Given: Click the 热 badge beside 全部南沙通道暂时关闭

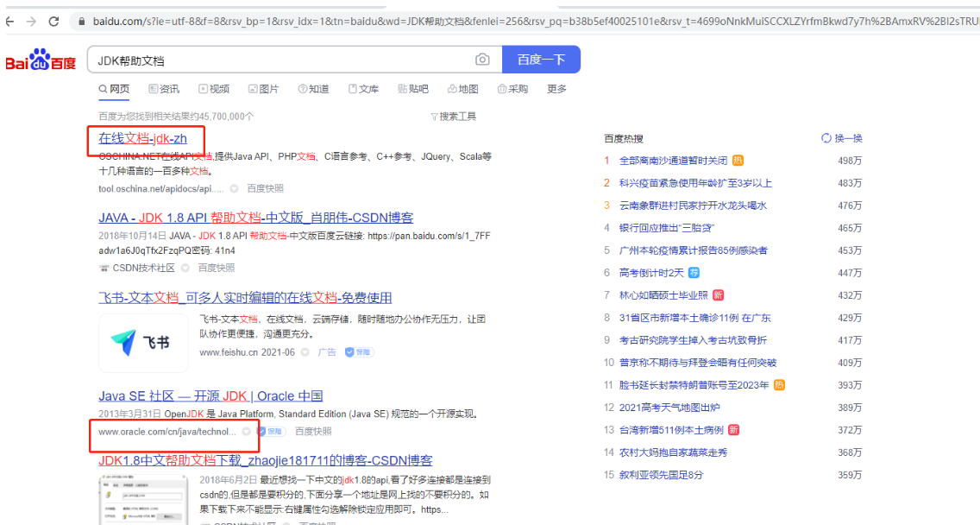Looking at the screenshot, I should pyautogui.click(x=738, y=161).
